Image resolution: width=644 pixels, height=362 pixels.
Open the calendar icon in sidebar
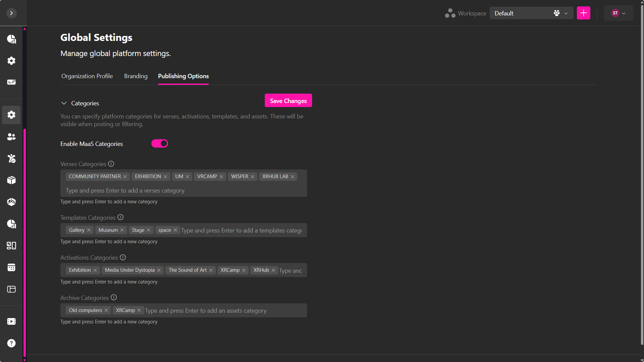tap(11, 267)
